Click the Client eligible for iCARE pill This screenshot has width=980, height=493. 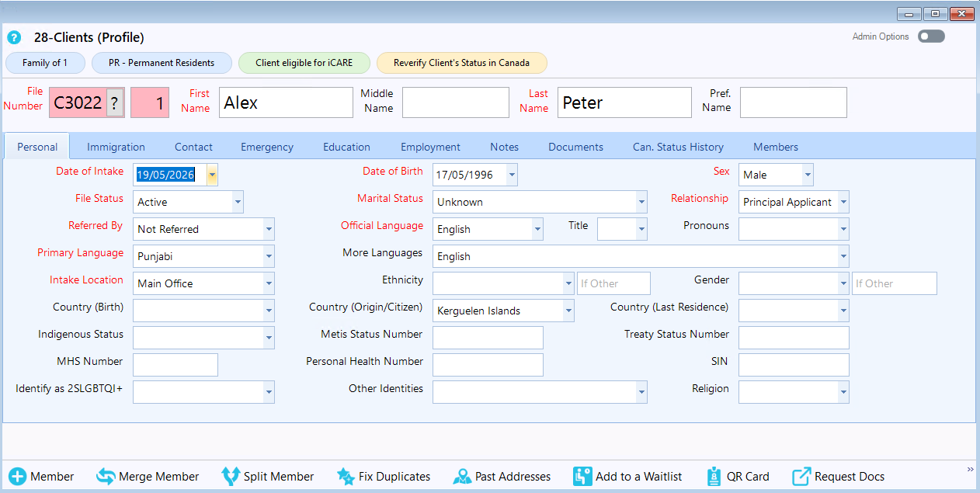coord(304,63)
